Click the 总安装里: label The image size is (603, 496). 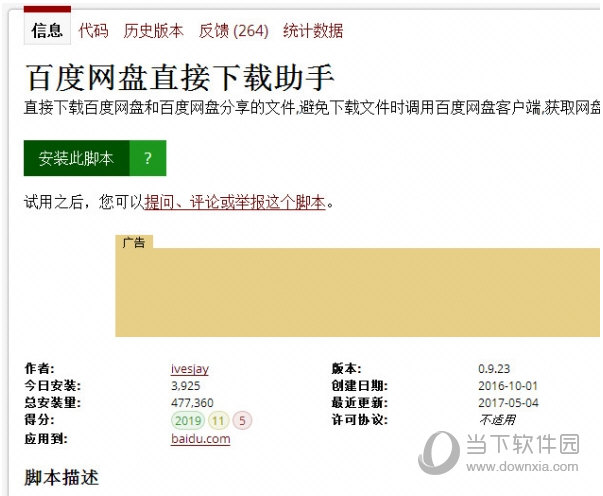pos(53,403)
